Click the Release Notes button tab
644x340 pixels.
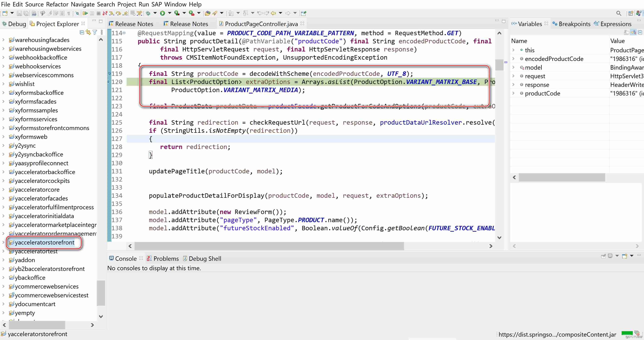point(134,24)
